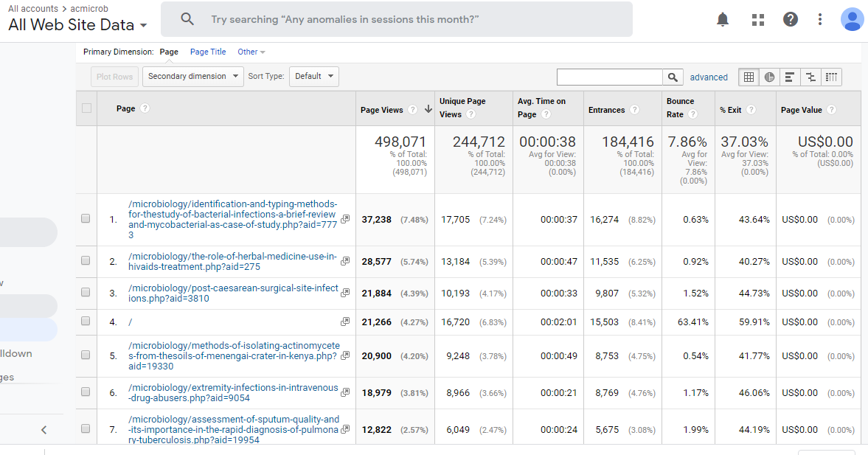
Task: Switch to the performance bar view
Action: click(x=790, y=77)
